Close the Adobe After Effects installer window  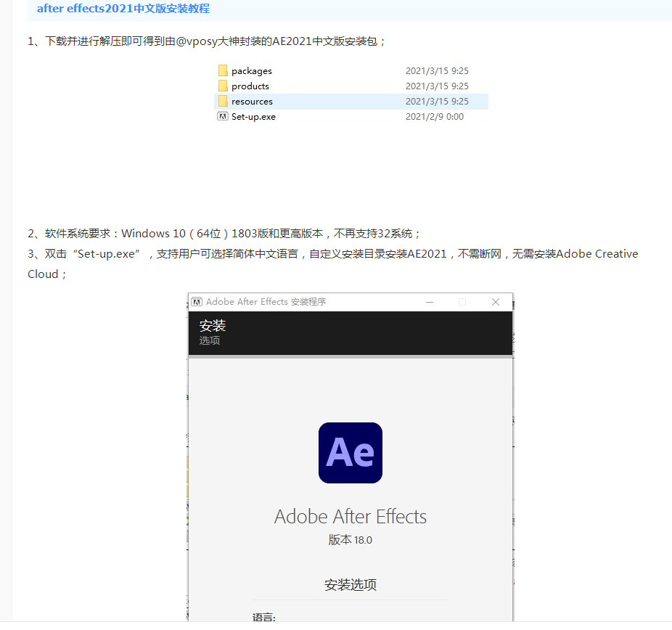pyautogui.click(x=496, y=302)
